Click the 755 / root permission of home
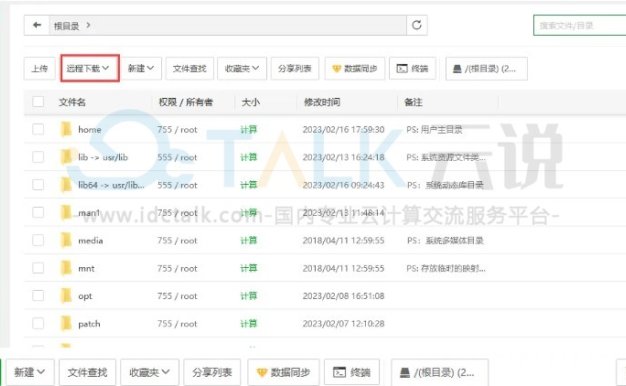Viewport: 626px width, 386px height. pyautogui.click(x=177, y=129)
